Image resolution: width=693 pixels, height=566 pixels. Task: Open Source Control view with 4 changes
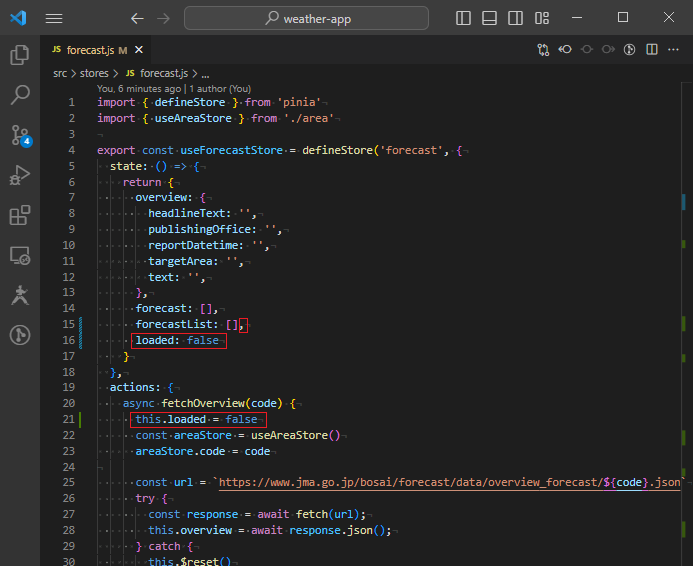coord(20,135)
